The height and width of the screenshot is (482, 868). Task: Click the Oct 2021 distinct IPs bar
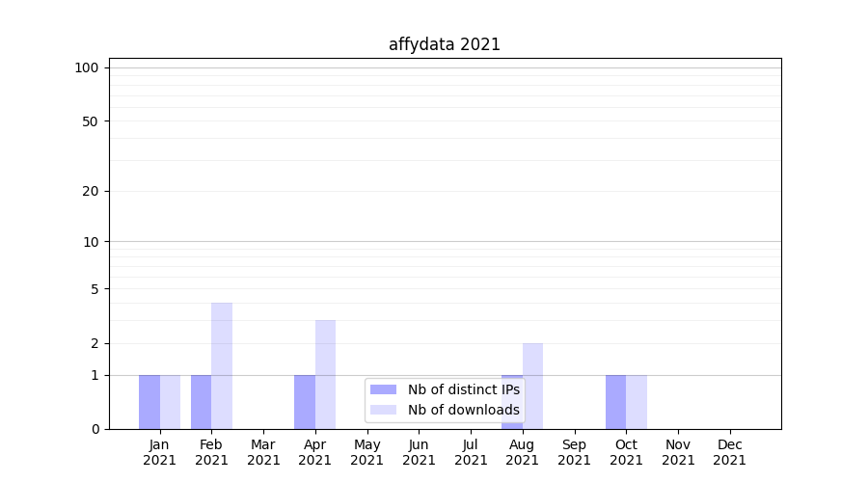point(615,402)
